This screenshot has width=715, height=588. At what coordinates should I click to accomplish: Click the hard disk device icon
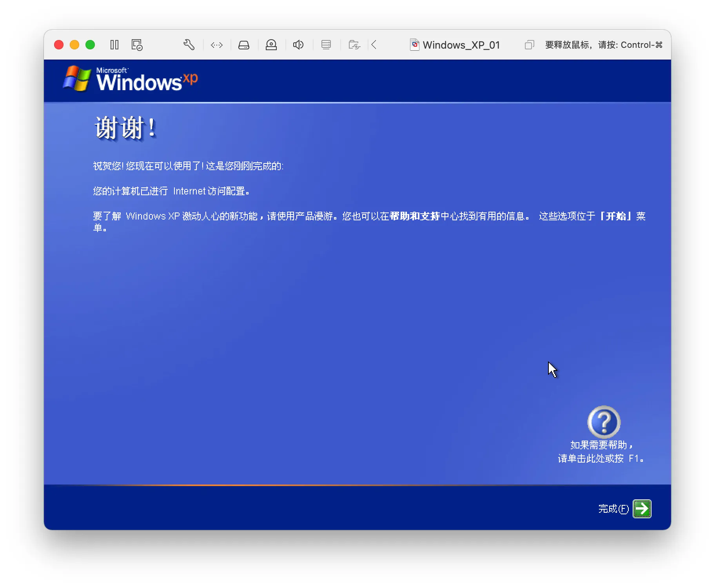coord(244,45)
